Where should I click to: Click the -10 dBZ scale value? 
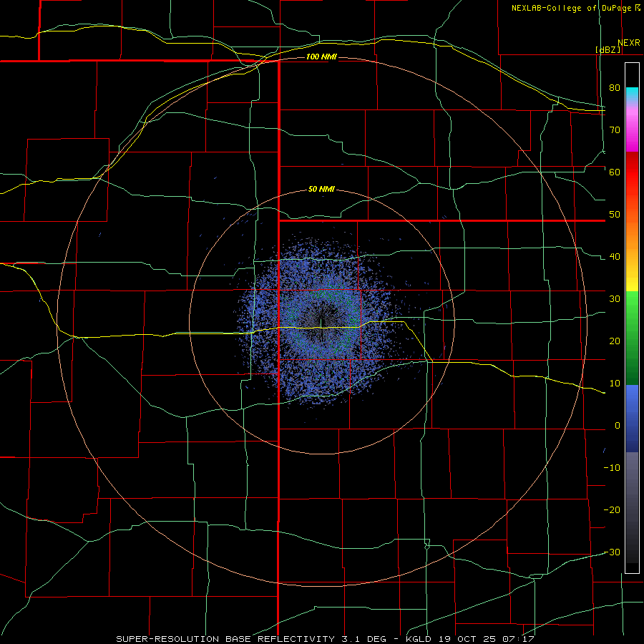(x=612, y=468)
